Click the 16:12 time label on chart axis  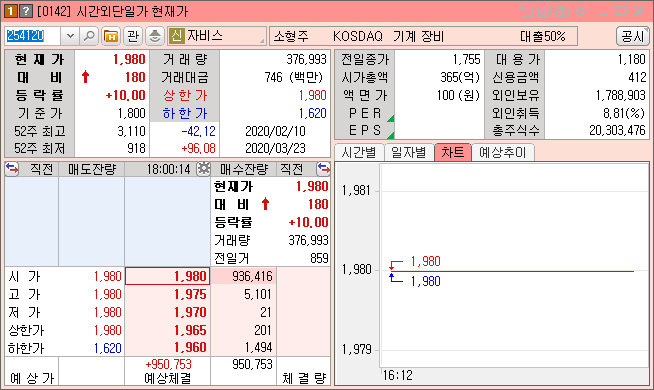(397, 375)
